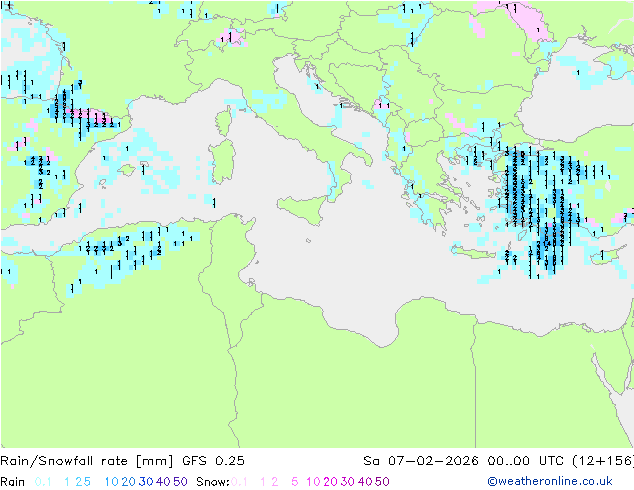Click the island of Sardinia on the map
This screenshot has height=490, width=634.
coord(222,162)
